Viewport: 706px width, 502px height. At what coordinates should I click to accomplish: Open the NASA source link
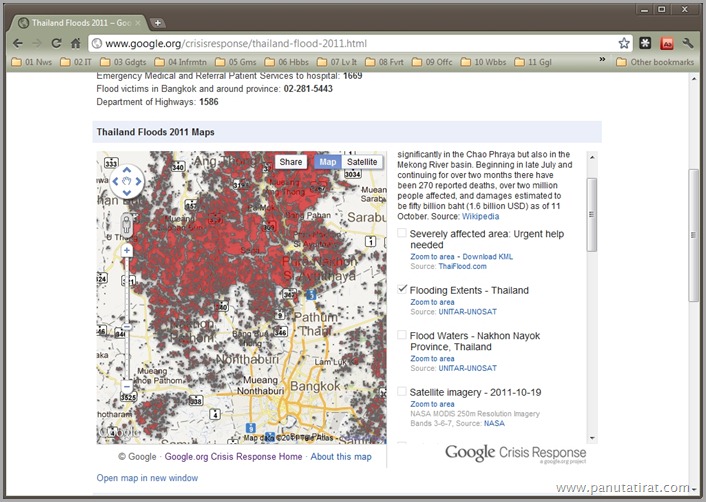click(x=494, y=423)
